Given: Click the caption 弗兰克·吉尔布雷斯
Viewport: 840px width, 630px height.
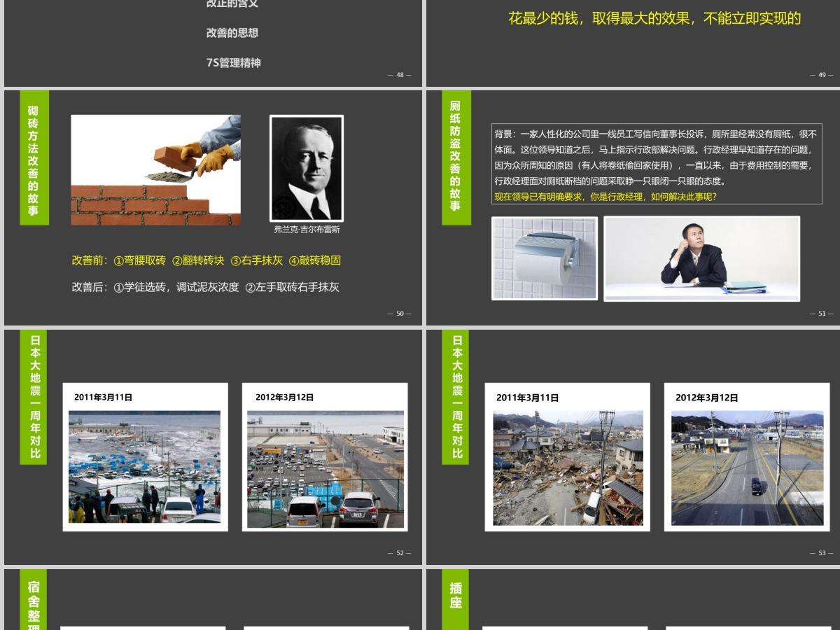Looking at the screenshot, I should pyautogui.click(x=307, y=229).
